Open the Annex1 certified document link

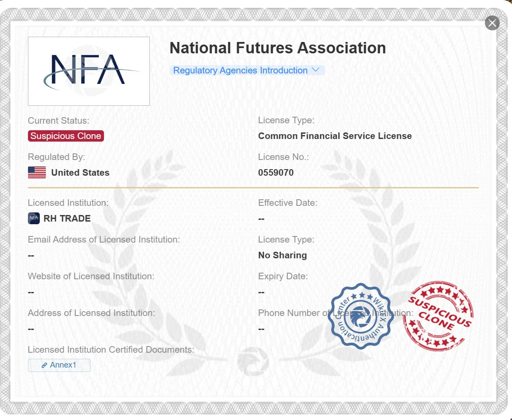pyautogui.click(x=59, y=365)
